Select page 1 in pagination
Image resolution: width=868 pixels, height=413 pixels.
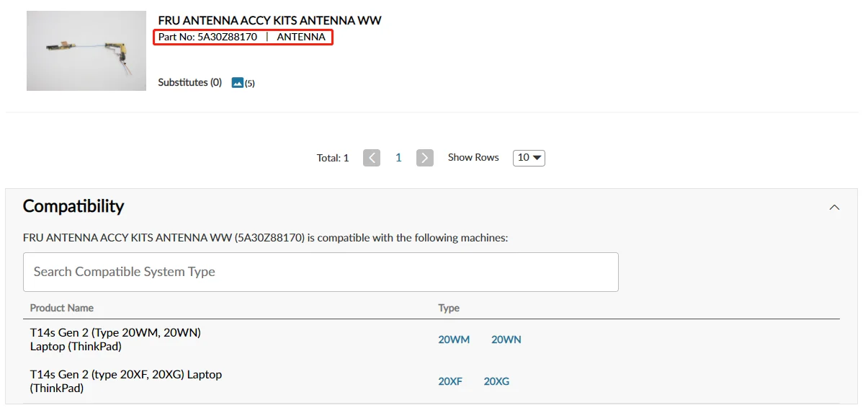[x=398, y=158]
